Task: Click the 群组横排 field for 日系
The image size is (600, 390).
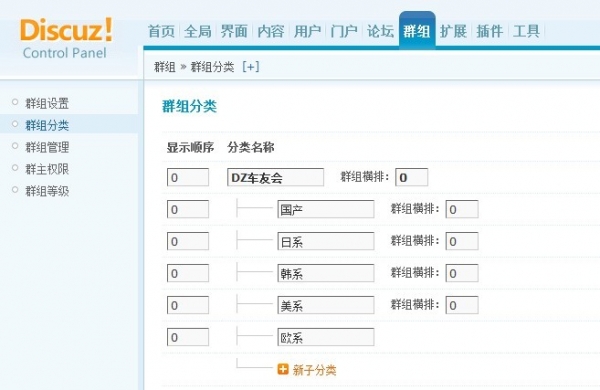Action: tap(462, 241)
